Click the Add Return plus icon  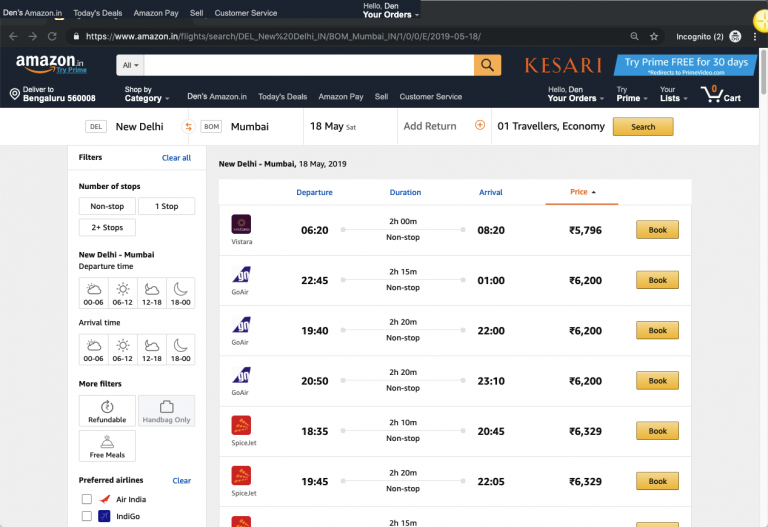pos(480,125)
